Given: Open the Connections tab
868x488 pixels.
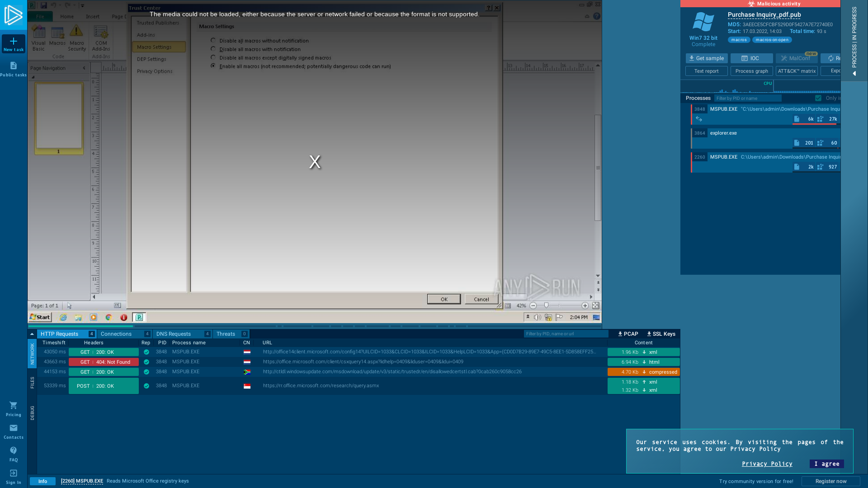Looking at the screenshot, I should [125, 334].
